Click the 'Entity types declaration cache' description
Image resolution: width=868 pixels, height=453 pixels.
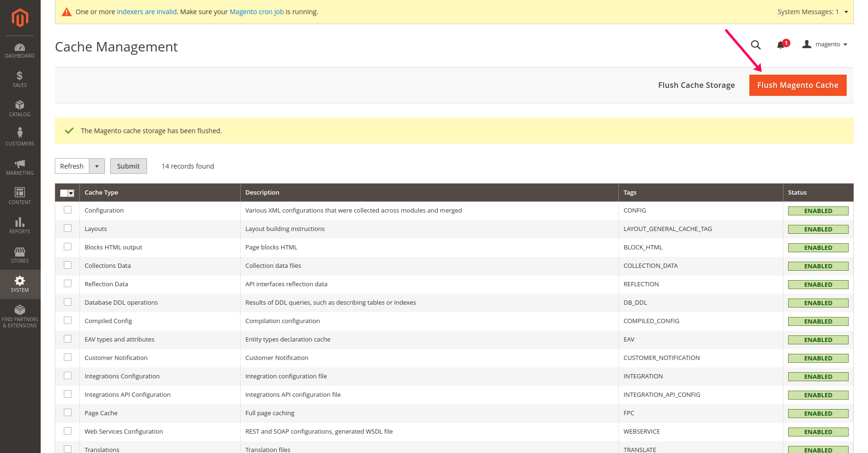click(288, 340)
